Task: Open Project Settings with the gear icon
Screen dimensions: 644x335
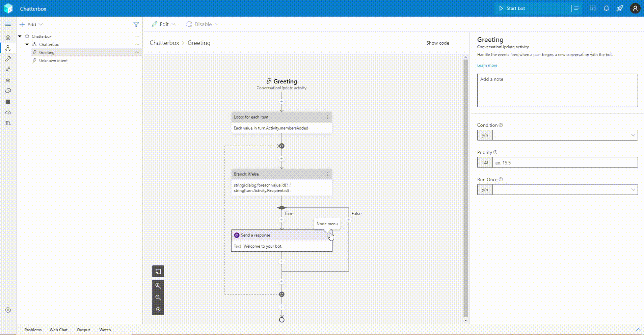Action: (x=8, y=310)
